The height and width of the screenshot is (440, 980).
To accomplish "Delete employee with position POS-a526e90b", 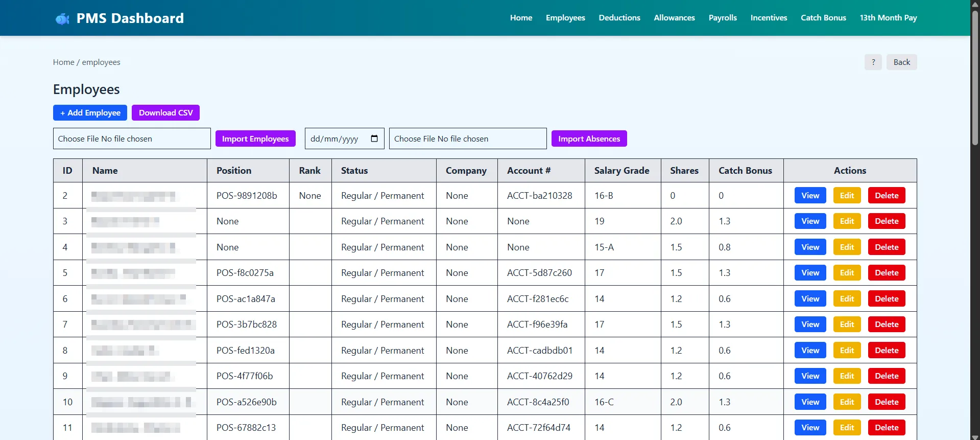I will (x=887, y=402).
